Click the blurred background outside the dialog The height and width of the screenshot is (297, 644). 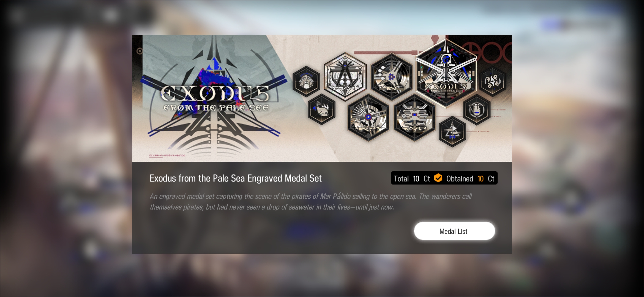pyautogui.click(x=66, y=148)
